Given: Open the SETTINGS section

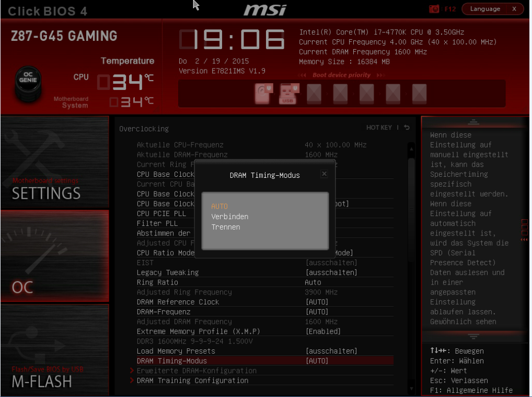Looking at the screenshot, I should [55, 162].
